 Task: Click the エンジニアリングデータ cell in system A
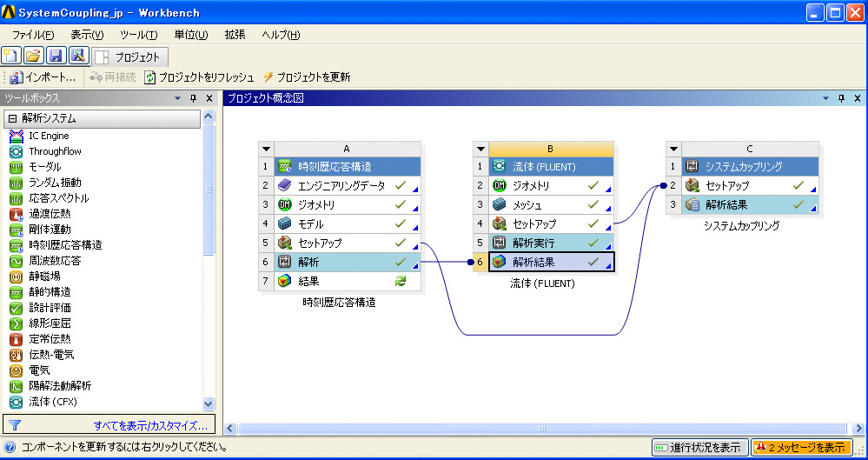pyautogui.click(x=347, y=186)
